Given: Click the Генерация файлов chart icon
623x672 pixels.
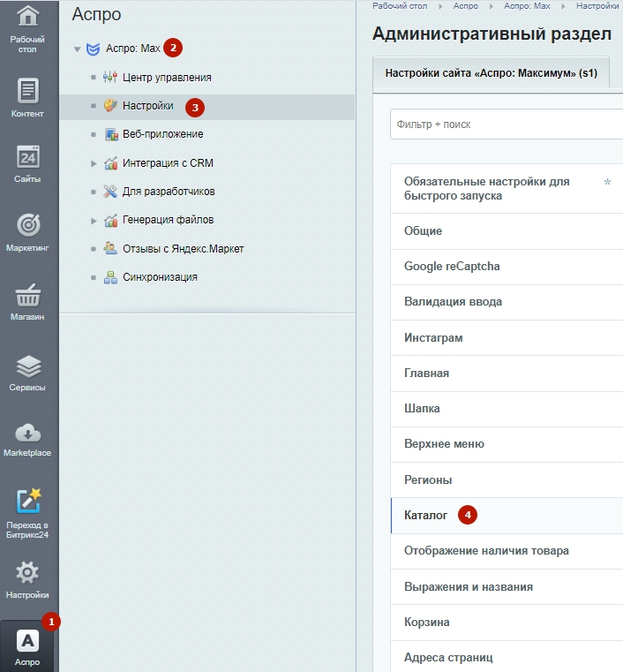Looking at the screenshot, I should coord(111,220).
